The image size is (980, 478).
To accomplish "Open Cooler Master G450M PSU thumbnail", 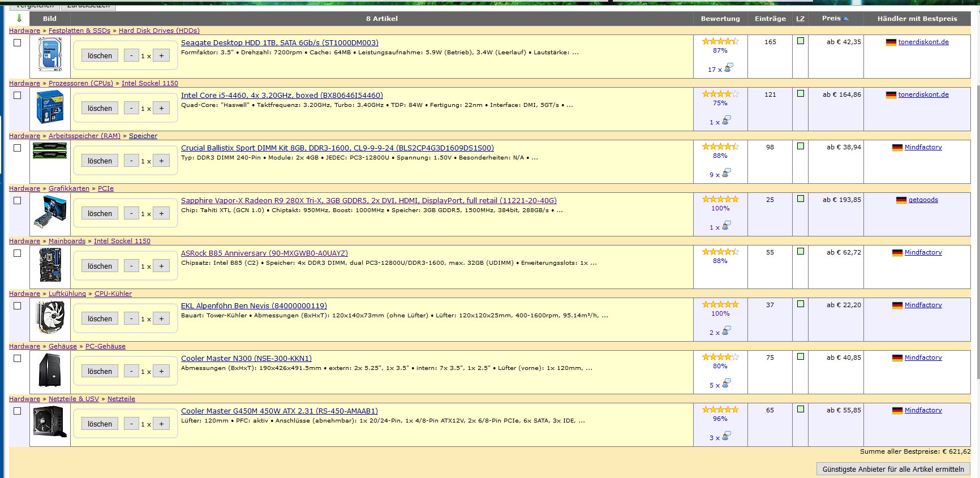I will [x=50, y=422].
